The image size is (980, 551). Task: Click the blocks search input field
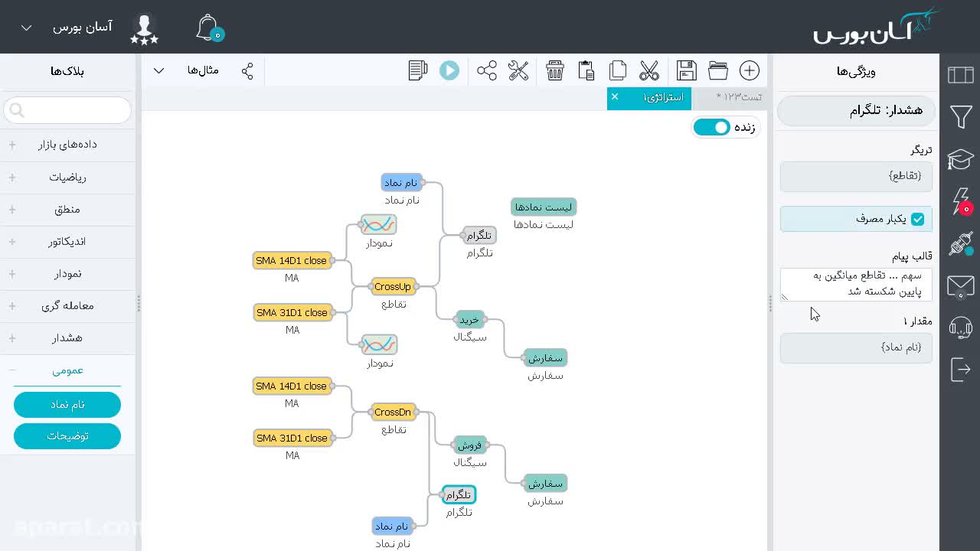[x=67, y=110]
